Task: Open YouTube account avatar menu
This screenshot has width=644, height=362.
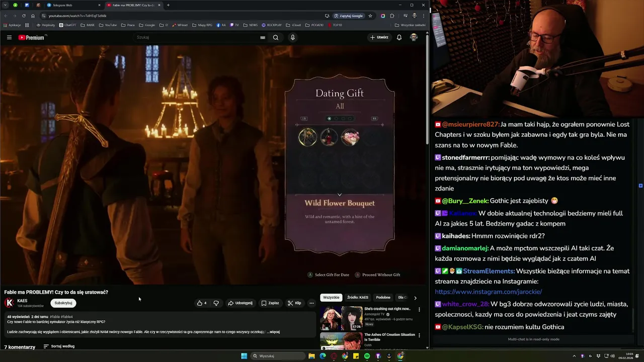Action: 414,37
